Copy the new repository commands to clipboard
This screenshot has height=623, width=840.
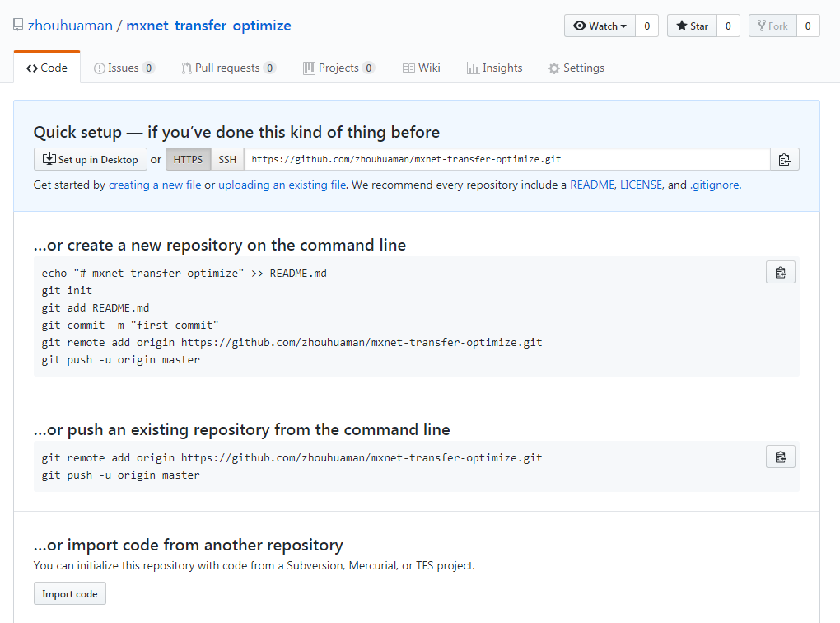coord(781,273)
